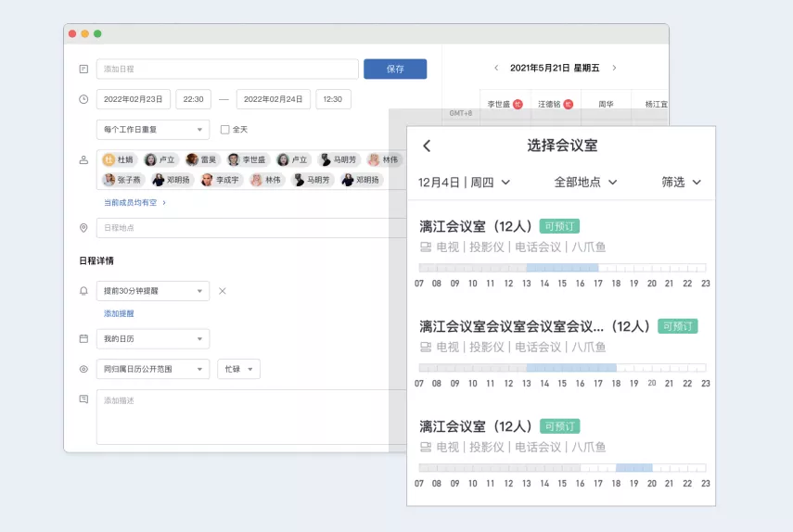Click the participants person icon
793x532 pixels.
[x=84, y=160]
